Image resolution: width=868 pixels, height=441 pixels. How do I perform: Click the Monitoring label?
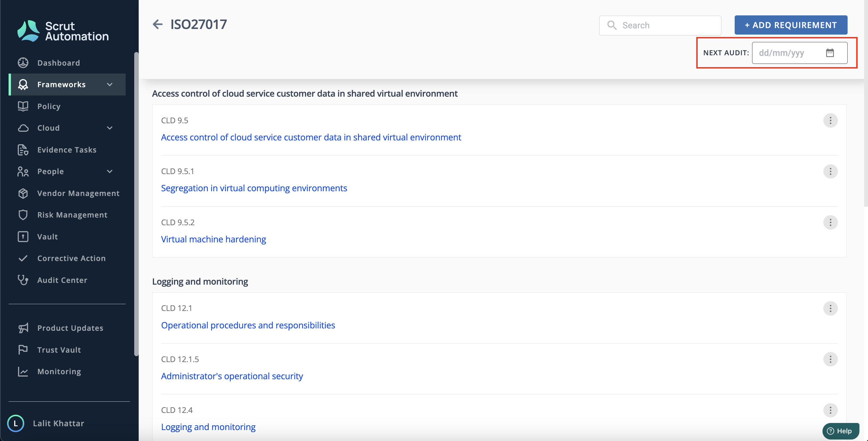[59, 372]
